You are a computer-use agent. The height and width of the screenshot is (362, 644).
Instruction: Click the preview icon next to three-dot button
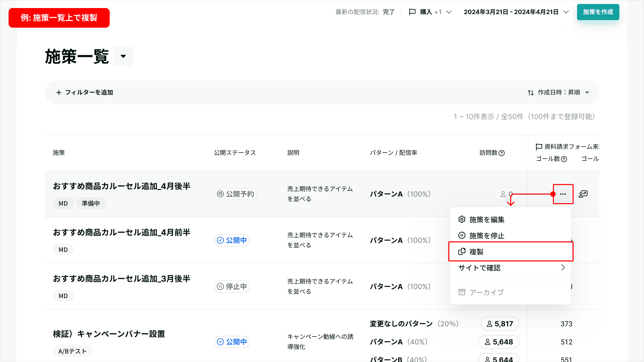[583, 194]
